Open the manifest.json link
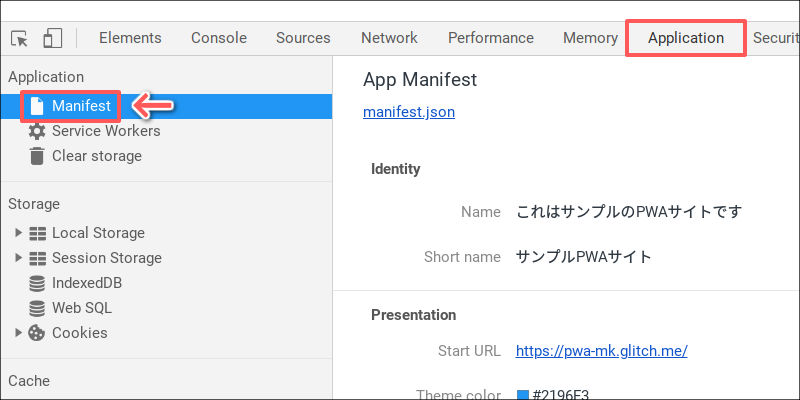 tap(409, 112)
